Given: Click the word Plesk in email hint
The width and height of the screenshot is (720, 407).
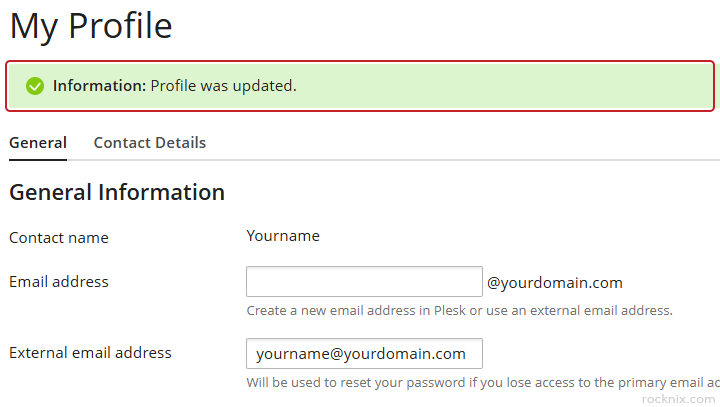Looking at the screenshot, I should pos(453,310).
